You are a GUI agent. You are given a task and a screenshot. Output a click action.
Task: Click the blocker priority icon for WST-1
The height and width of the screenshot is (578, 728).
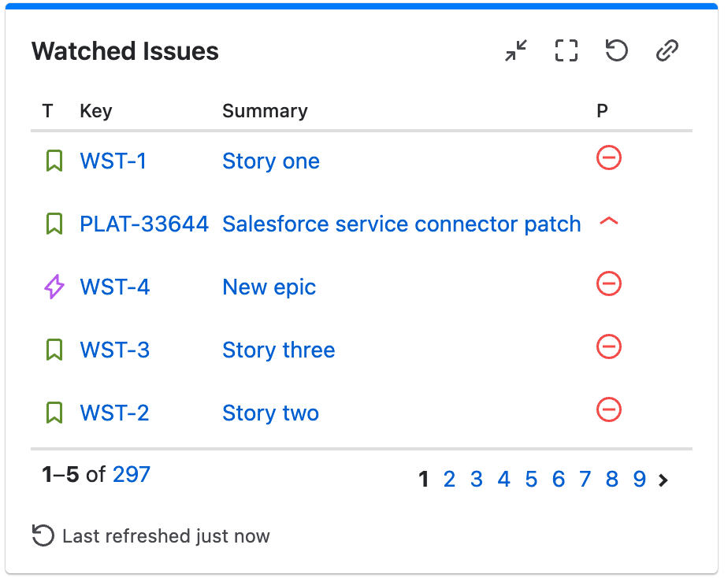click(x=609, y=157)
